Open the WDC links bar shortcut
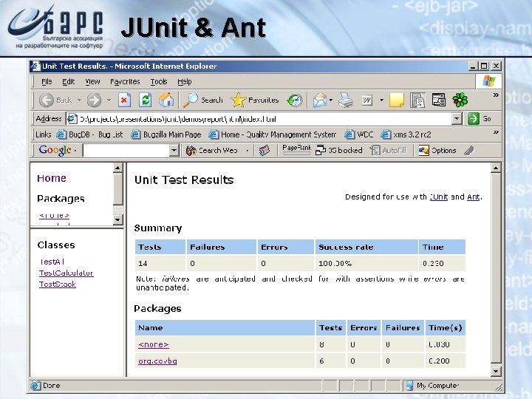The image size is (532, 399). pyautogui.click(x=359, y=134)
